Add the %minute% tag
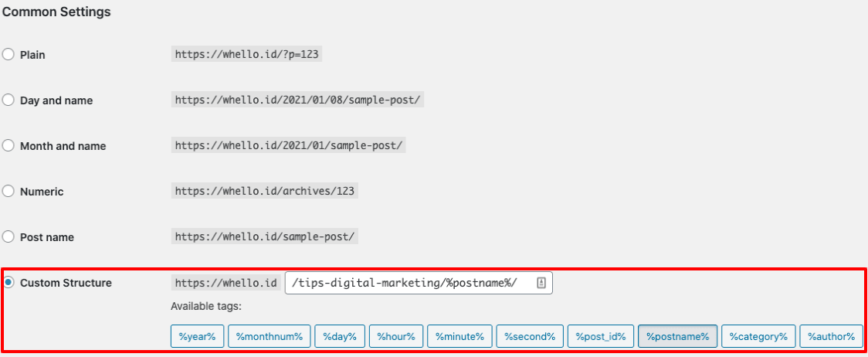Image resolution: width=868 pixels, height=357 pixels. click(x=459, y=336)
